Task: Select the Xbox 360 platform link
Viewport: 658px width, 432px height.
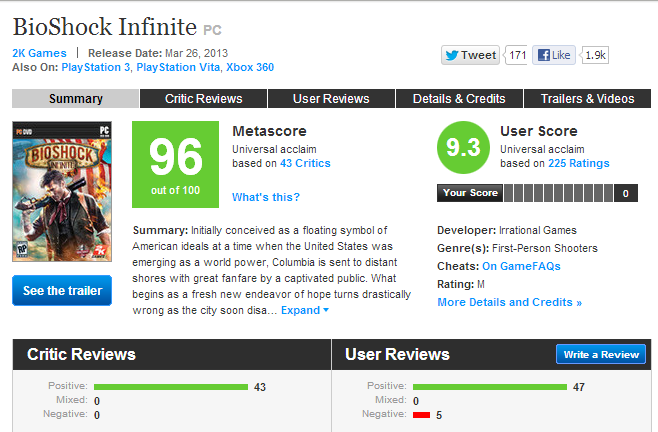Action: tap(250, 67)
